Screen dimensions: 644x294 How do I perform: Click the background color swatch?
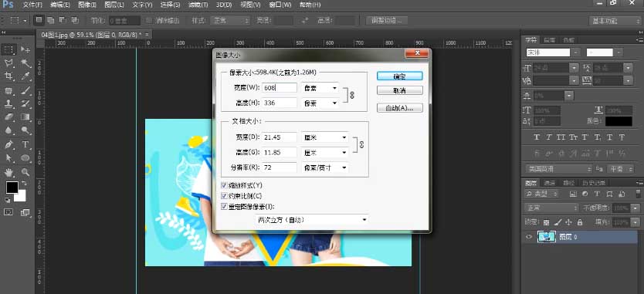(x=21, y=197)
